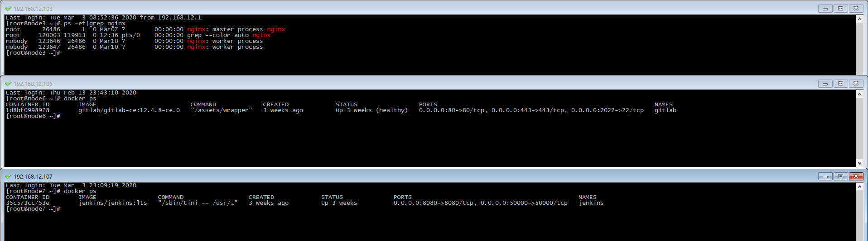Activate the 192.168.12.107 window title

click(33, 176)
